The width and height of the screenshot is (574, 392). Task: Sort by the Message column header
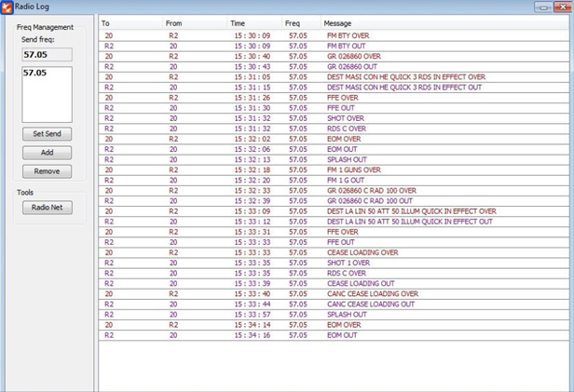tap(444, 23)
